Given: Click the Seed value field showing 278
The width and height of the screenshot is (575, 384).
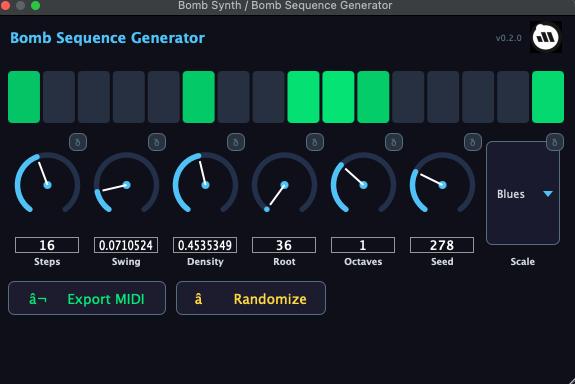Looking at the screenshot, I should point(442,245).
